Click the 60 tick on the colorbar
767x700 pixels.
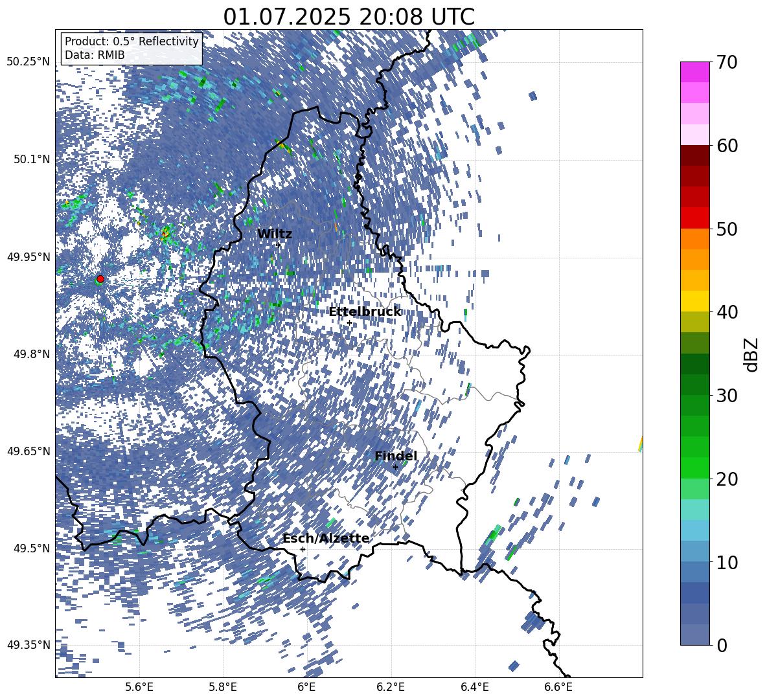tap(726, 146)
